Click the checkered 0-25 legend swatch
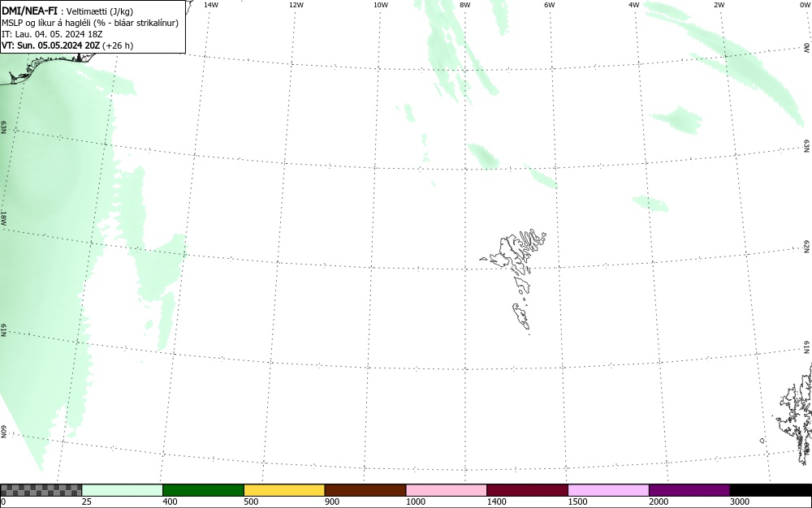The height and width of the screenshot is (508, 812). tap(41, 490)
